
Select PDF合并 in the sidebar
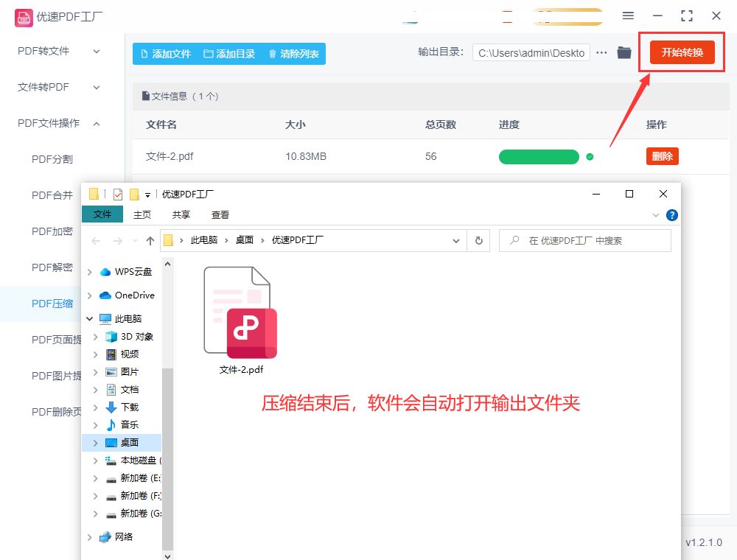(52, 195)
